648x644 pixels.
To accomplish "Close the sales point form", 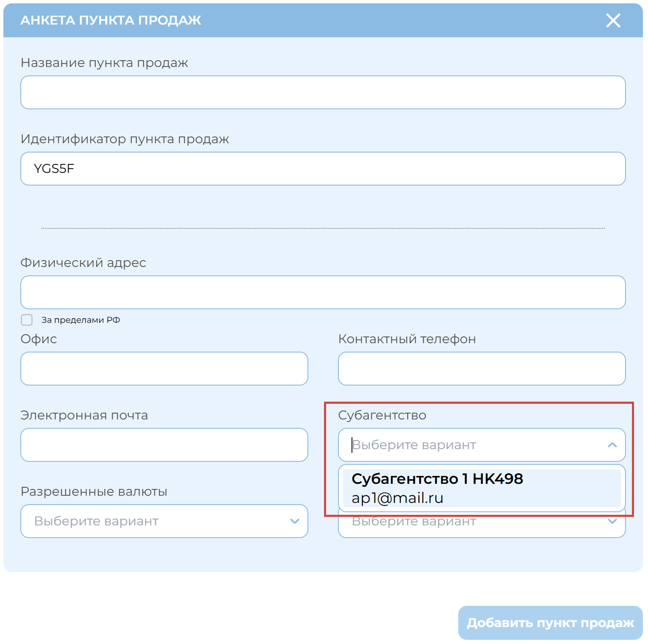I will click(613, 20).
